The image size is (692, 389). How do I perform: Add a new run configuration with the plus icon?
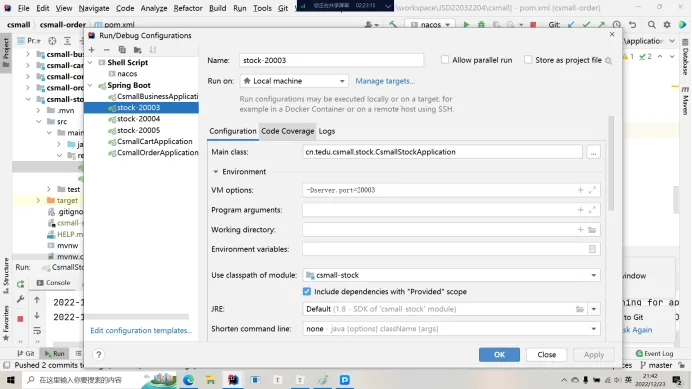pos(92,50)
